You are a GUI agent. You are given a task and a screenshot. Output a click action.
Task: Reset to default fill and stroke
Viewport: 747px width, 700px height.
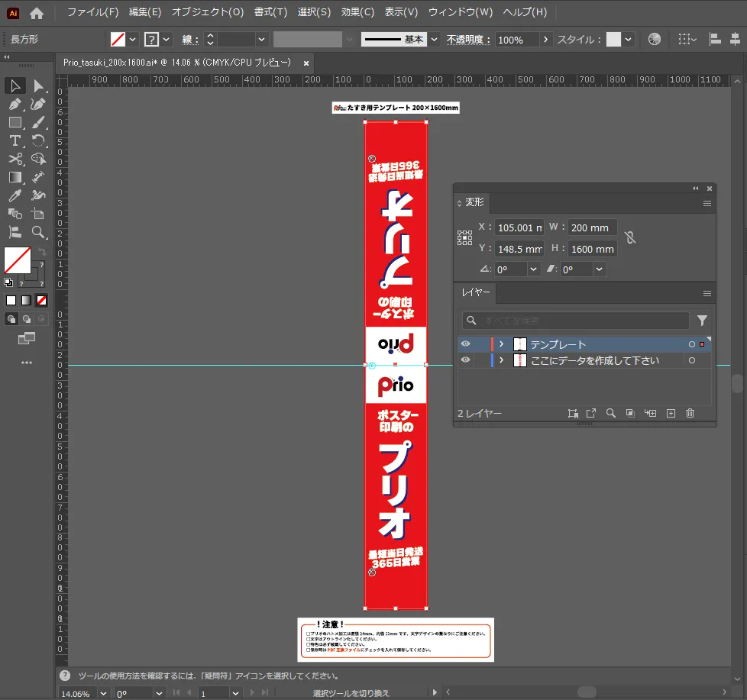[x=8, y=282]
